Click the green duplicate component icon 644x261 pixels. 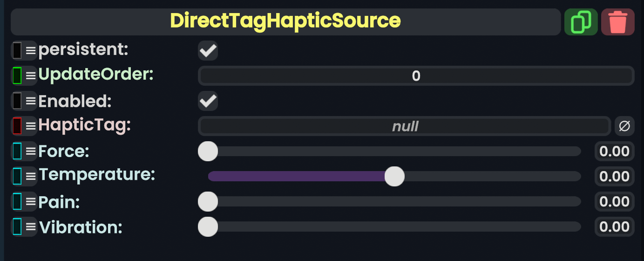(581, 22)
